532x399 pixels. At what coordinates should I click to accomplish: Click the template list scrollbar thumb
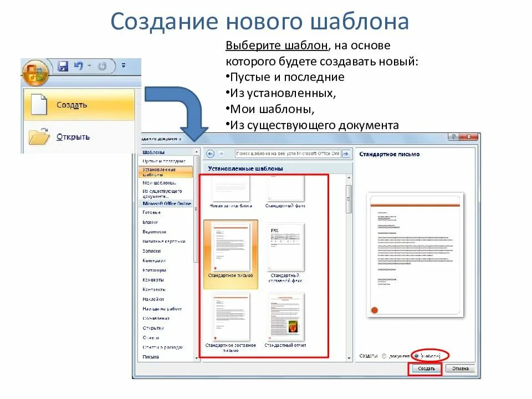click(349, 199)
